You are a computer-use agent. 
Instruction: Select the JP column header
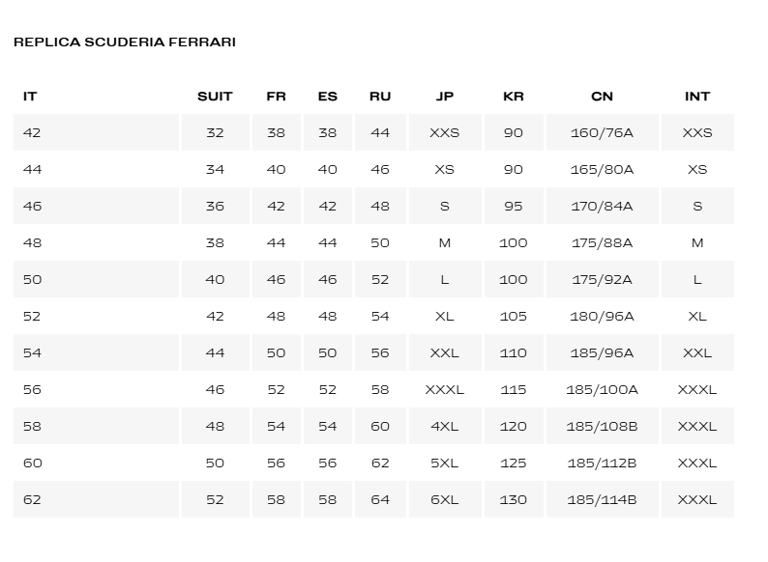[x=445, y=96]
